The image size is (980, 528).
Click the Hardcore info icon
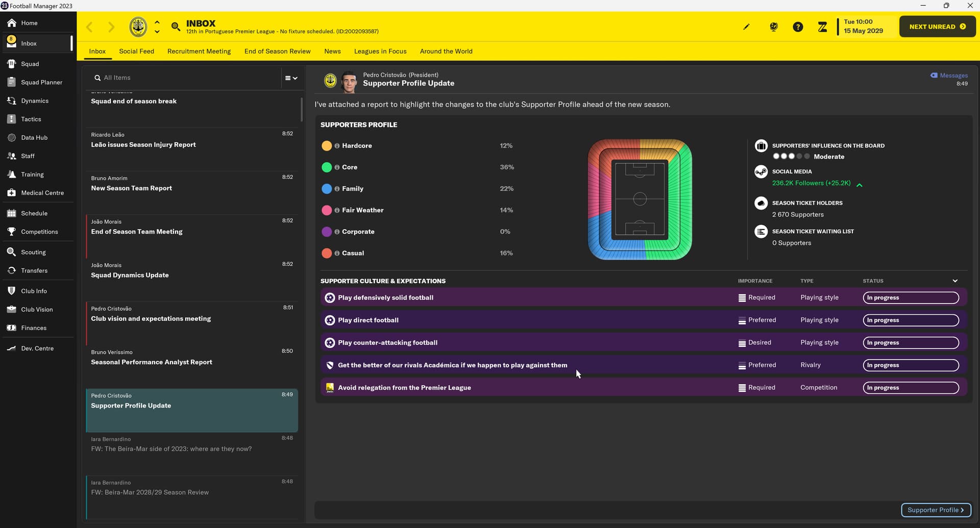337,146
